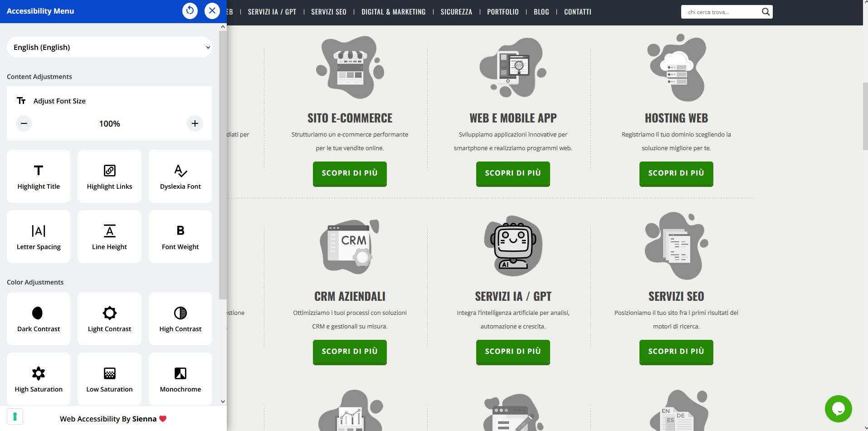Go to the Contatti navigation item
This screenshot has height=431, width=868.
pyautogui.click(x=577, y=12)
